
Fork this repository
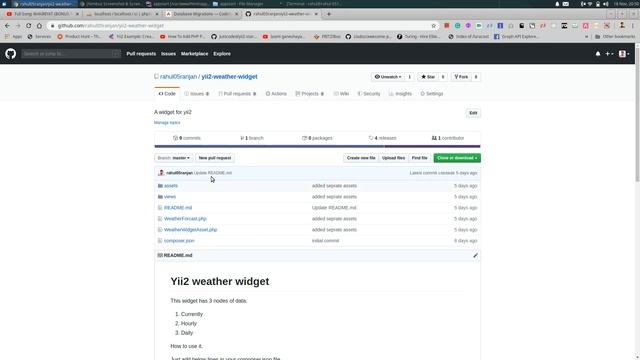coord(461,77)
